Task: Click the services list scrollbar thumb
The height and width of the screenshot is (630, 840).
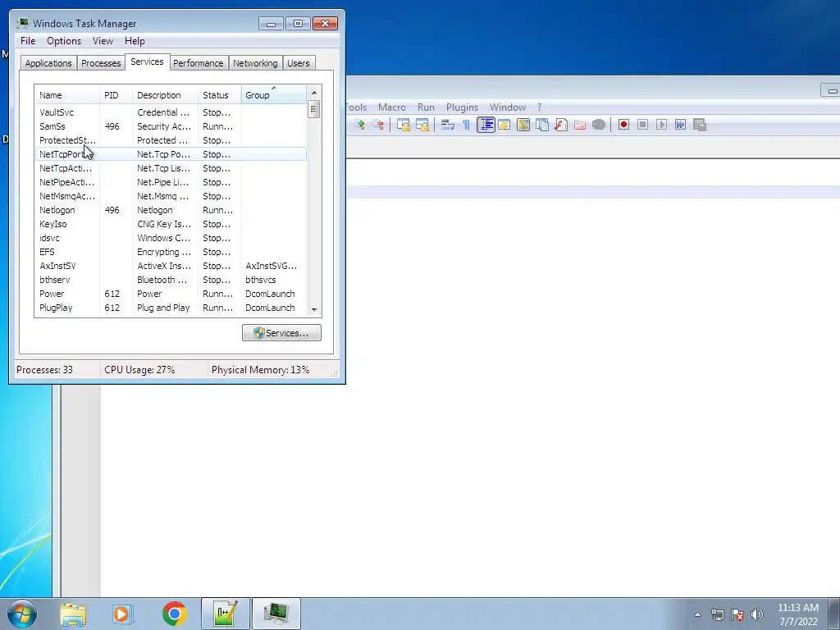Action: tap(314, 109)
